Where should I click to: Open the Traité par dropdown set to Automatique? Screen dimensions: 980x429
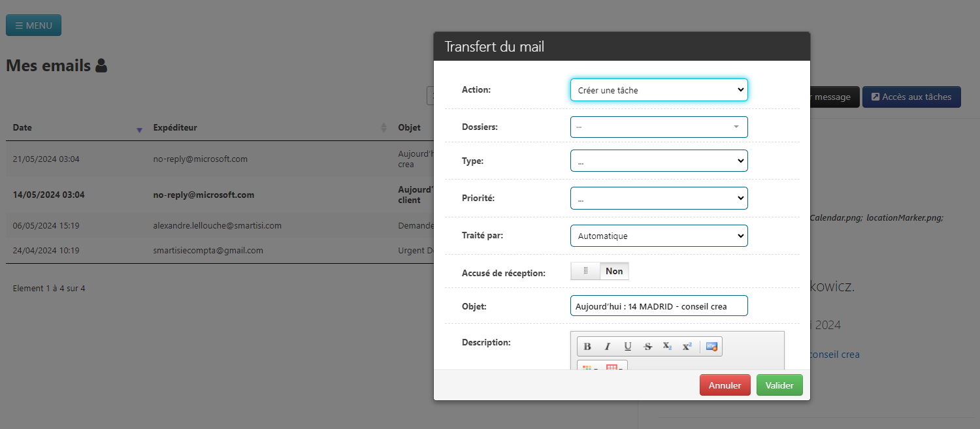[659, 236]
